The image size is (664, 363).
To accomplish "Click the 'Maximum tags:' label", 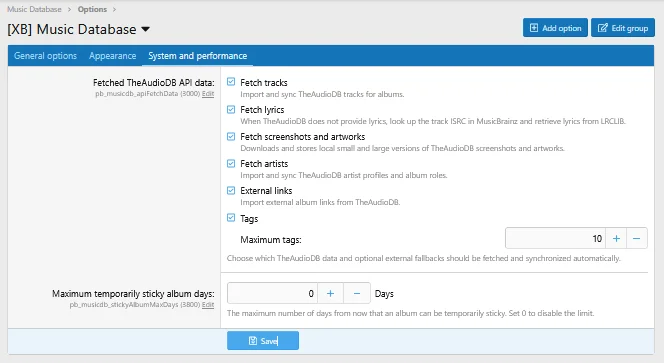I will 271,240.
